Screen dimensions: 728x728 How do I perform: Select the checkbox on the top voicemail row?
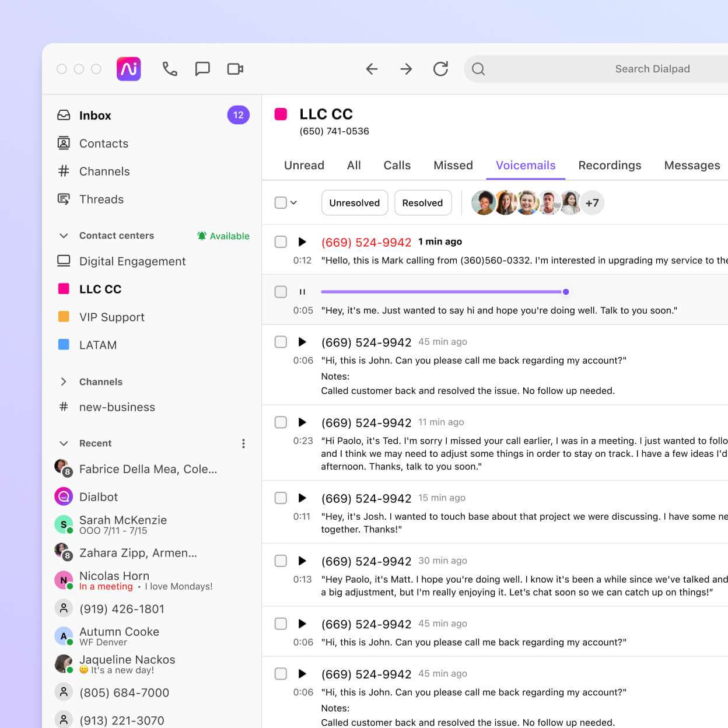click(x=281, y=242)
